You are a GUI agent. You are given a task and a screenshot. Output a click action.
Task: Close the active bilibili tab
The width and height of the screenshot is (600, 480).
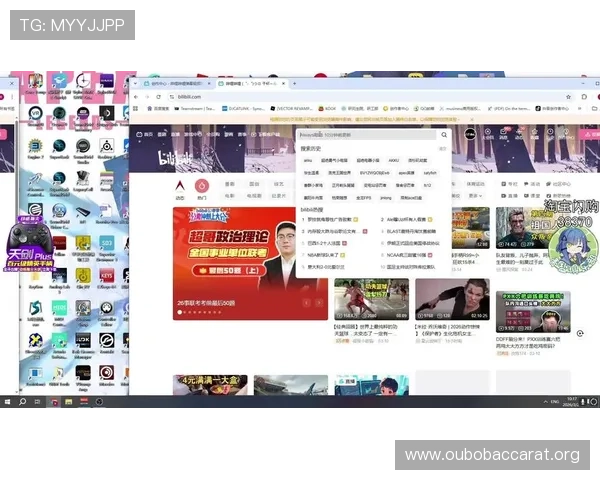point(284,83)
